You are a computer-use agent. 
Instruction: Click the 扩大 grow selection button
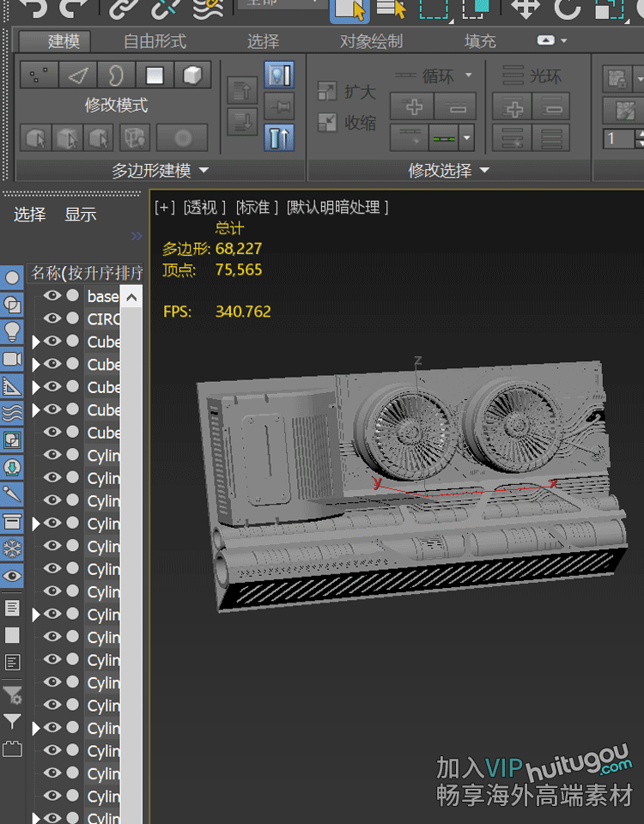coord(347,92)
